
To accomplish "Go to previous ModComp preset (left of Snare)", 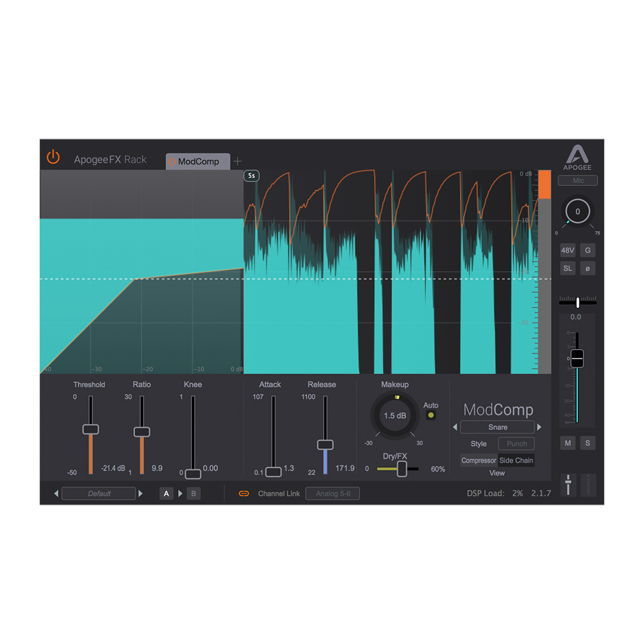I will click(455, 427).
